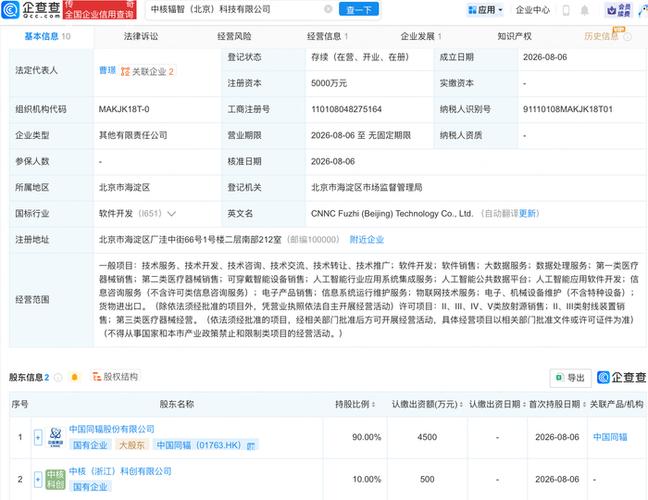Click orange alert icon near 股东信息

click(74, 377)
